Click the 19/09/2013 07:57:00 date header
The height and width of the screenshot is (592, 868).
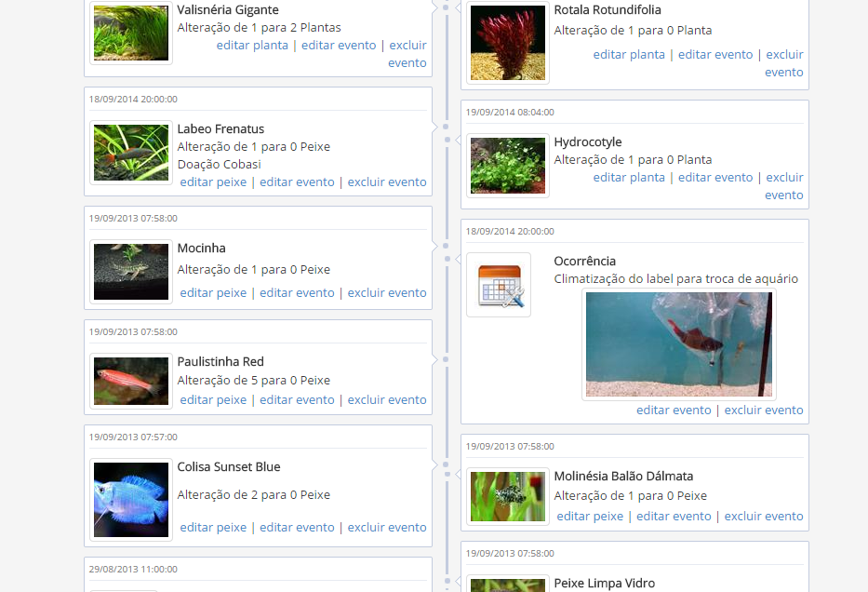[x=133, y=437]
